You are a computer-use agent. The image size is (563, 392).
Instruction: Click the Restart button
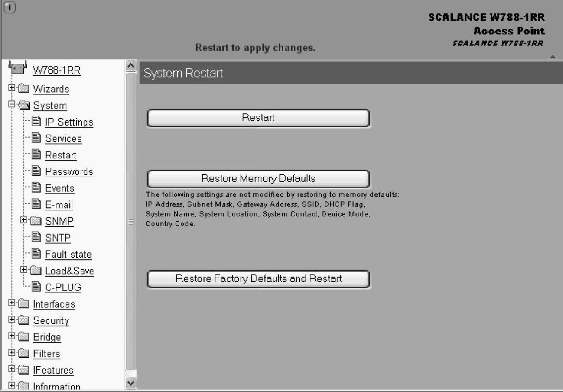tap(258, 118)
